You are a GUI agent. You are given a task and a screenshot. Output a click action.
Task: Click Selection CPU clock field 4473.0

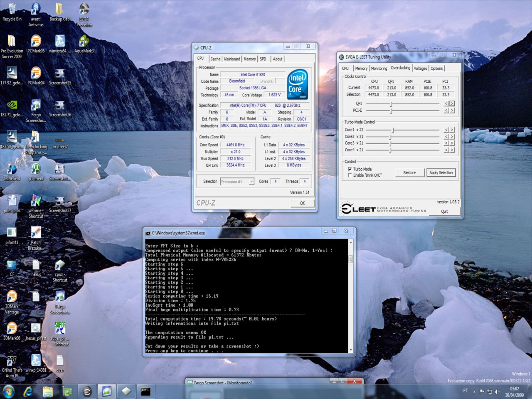(x=374, y=95)
